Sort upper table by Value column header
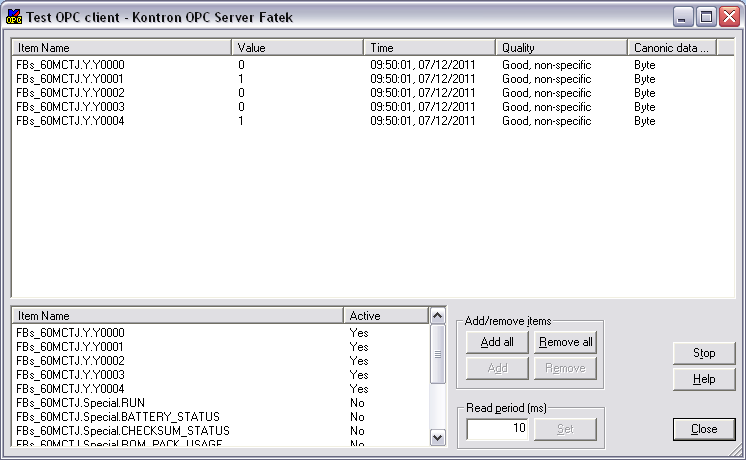The image size is (746, 460). tap(297, 48)
